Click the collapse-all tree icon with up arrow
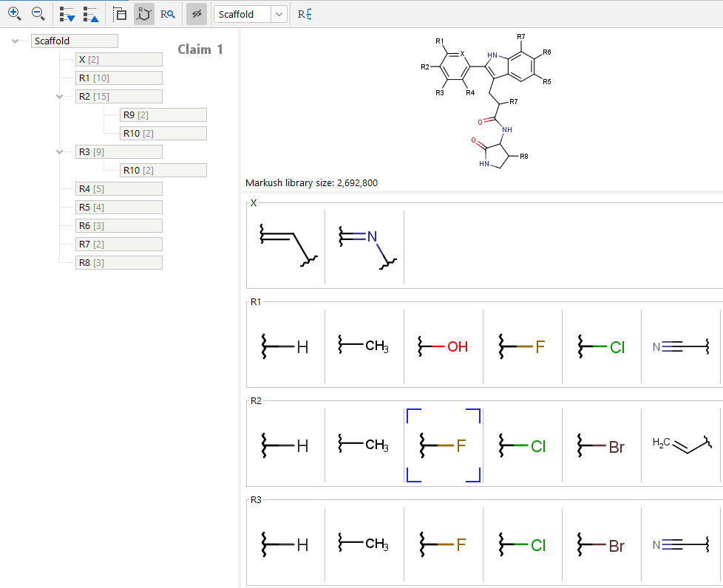Screen dimensions: 723x588 tap(90, 13)
